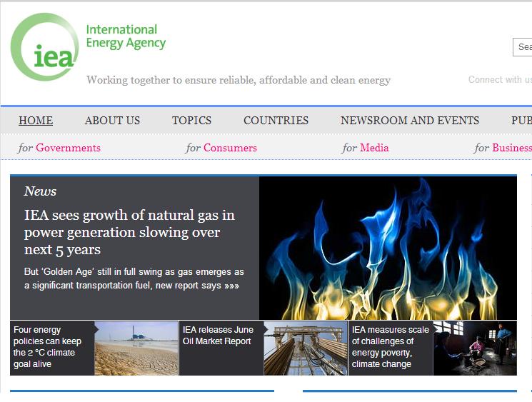Open the 'for Consumers' link
Viewport: 532px width, 402px height.
(221, 148)
